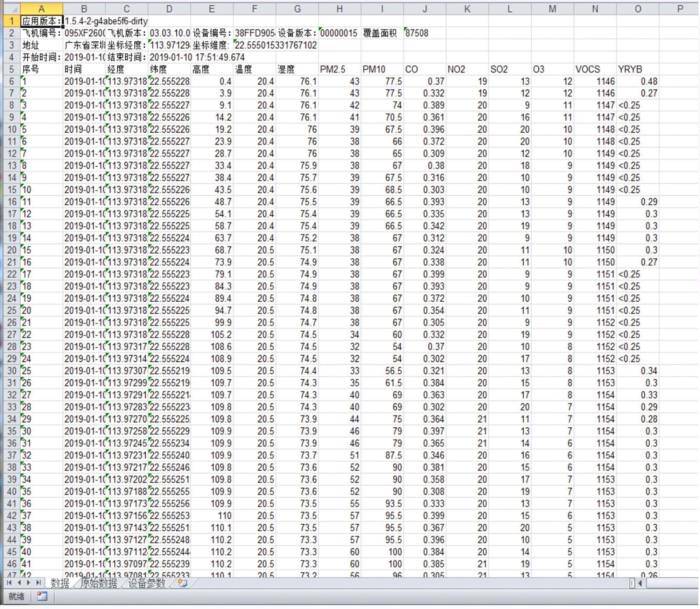Click cell A1 with 应用版本 label
Image resolution: width=700 pixels, height=609 pixels.
point(41,21)
